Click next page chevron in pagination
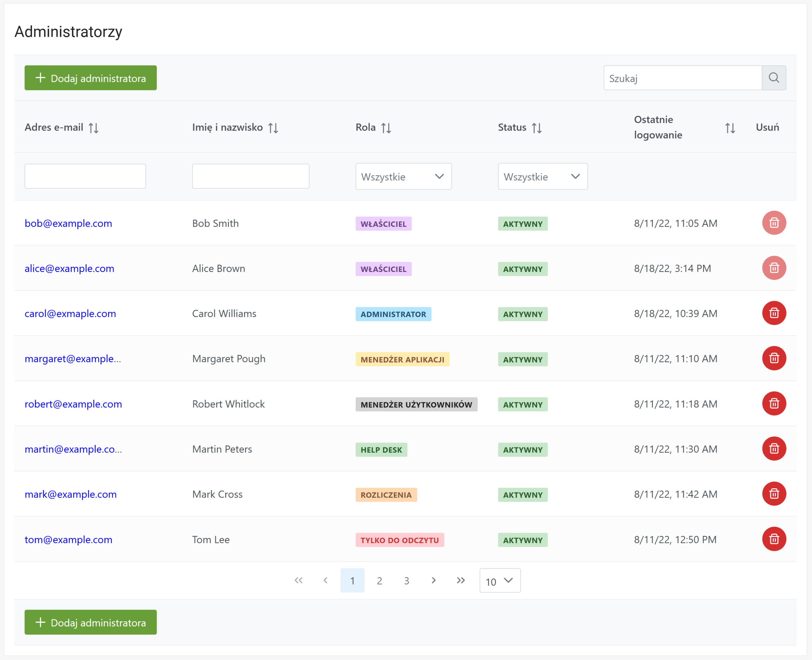The image size is (812, 660). (434, 580)
